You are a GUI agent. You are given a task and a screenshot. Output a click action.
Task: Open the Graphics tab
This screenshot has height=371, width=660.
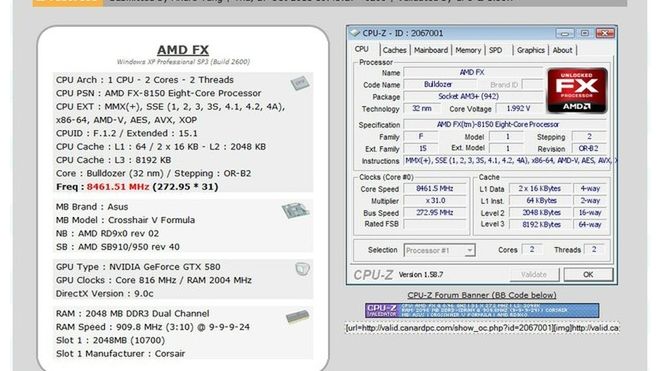click(x=531, y=50)
